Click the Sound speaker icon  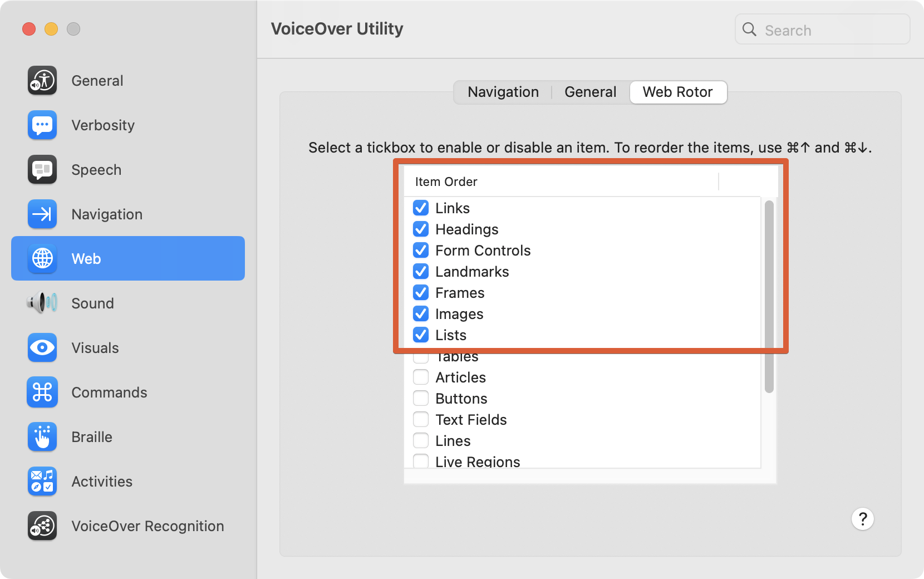pyautogui.click(x=42, y=303)
